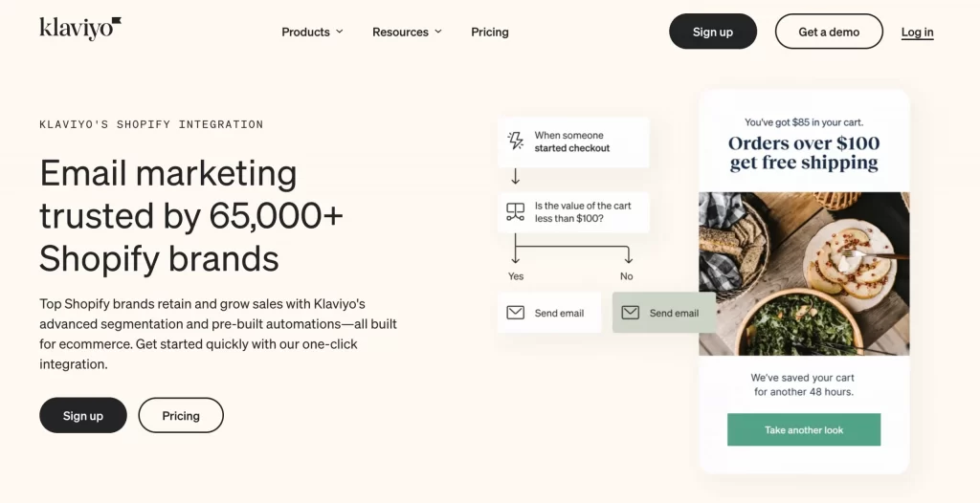Click the Sign up button in header

point(713,32)
